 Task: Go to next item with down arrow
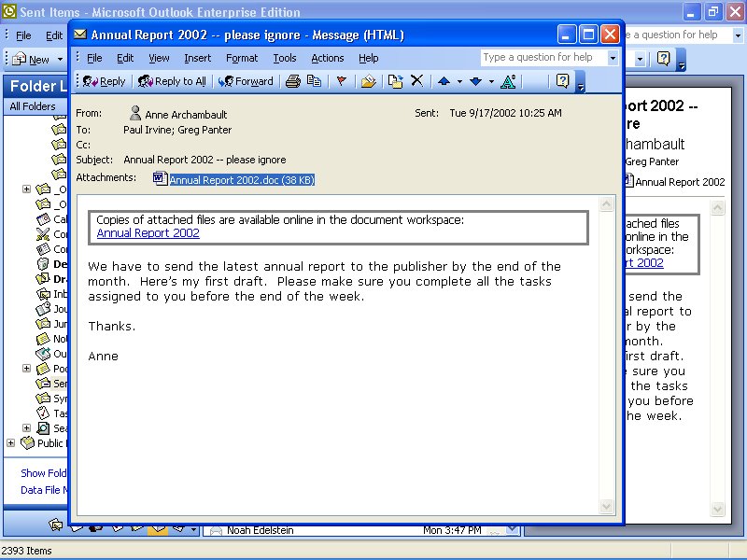[475, 81]
